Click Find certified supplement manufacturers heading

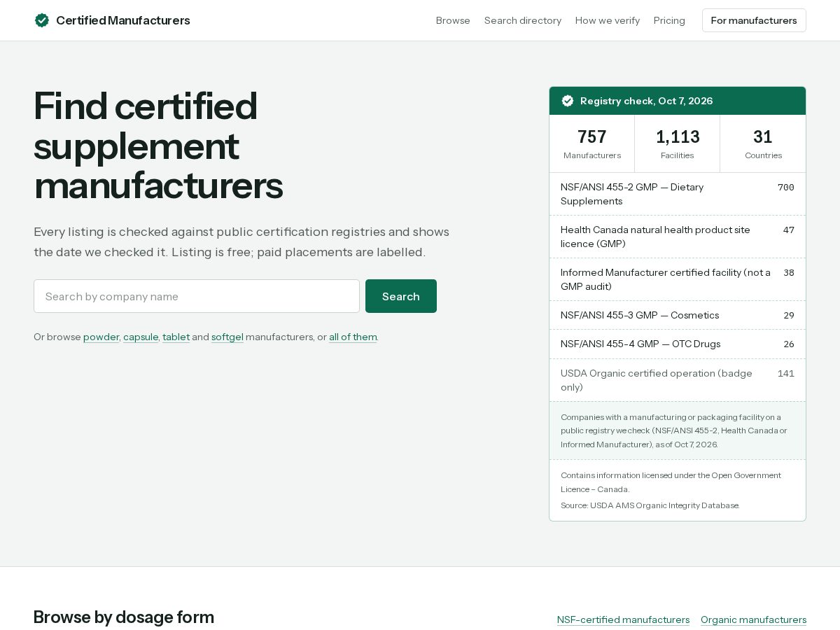tap(158, 146)
